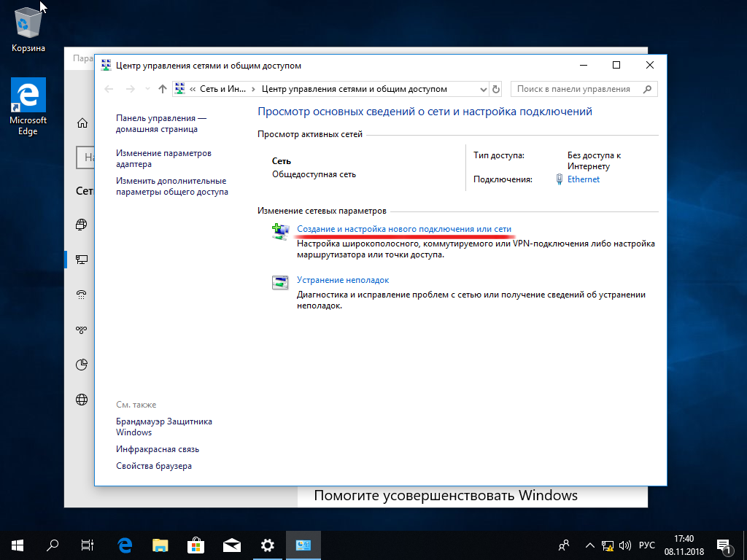This screenshot has width=747, height=560.
Task: Open Mail app from the taskbar
Action: coord(231,545)
